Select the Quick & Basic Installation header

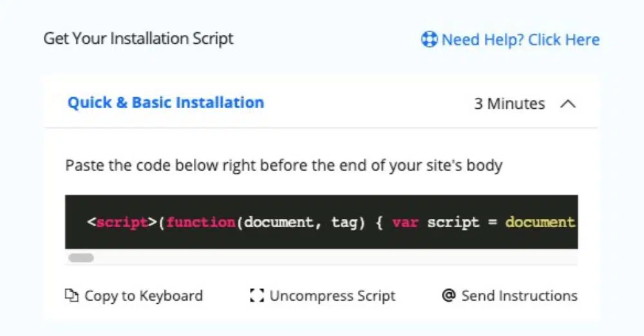pyautogui.click(x=166, y=103)
